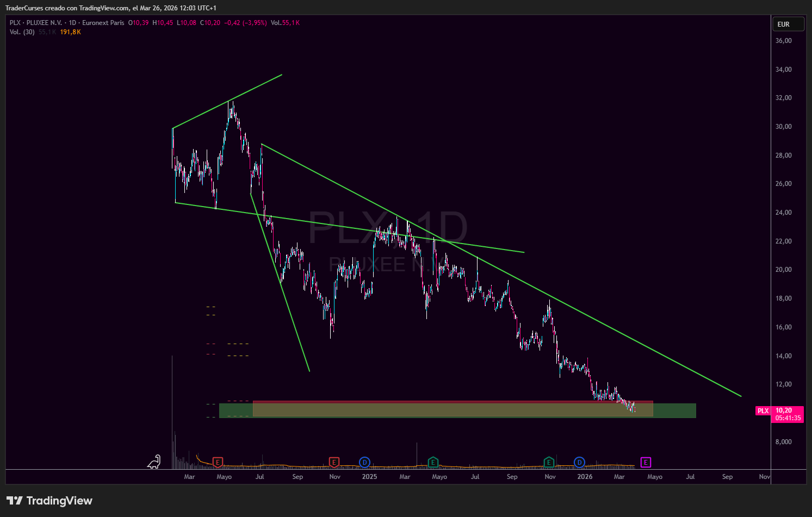The width and height of the screenshot is (812, 517).
Task: Click the magenta upcoming earnings marker near Mayo 2026
Action: point(646,462)
